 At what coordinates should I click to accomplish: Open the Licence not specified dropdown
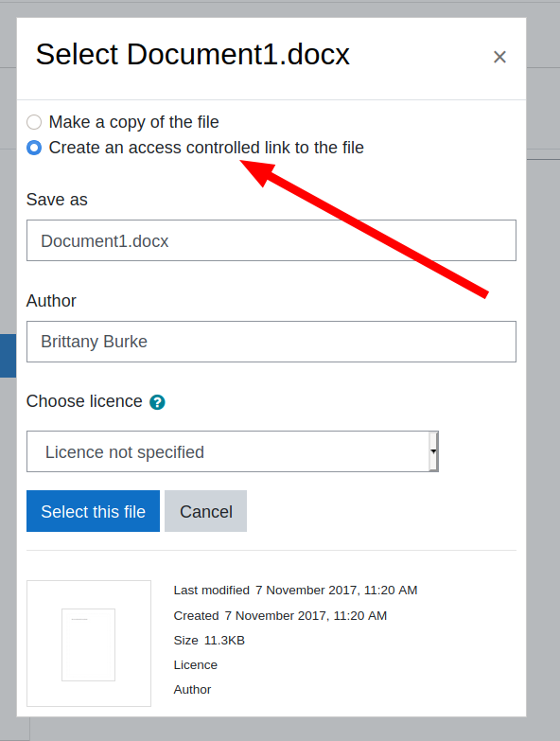[233, 451]
